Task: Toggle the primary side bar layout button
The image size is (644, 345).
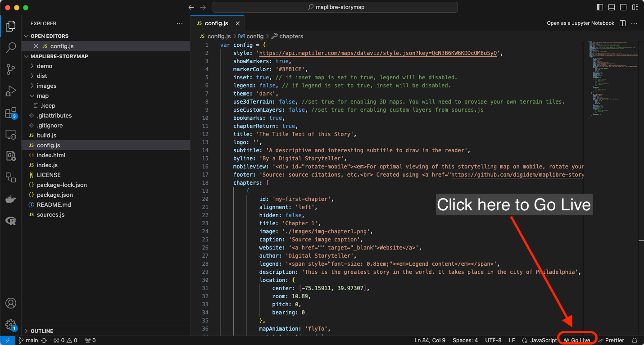Action: [x=600, y=7]
